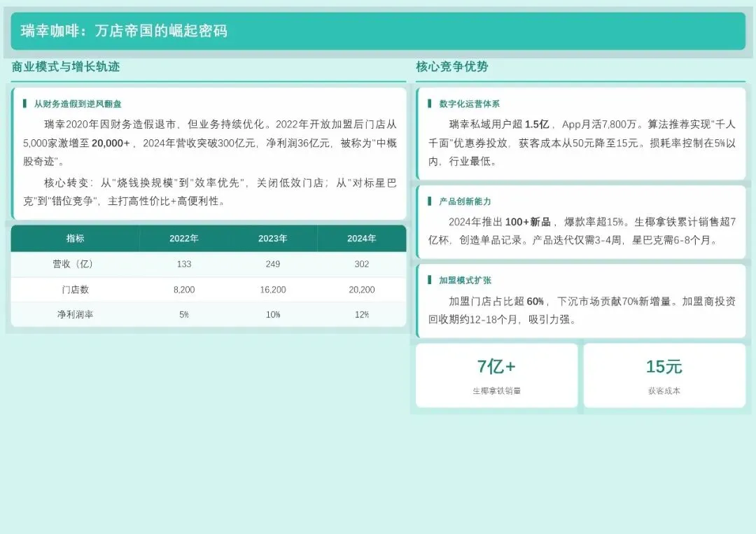Click the '获客成本' caption
This screenshot has width=756, height=534.
[664, 391]
